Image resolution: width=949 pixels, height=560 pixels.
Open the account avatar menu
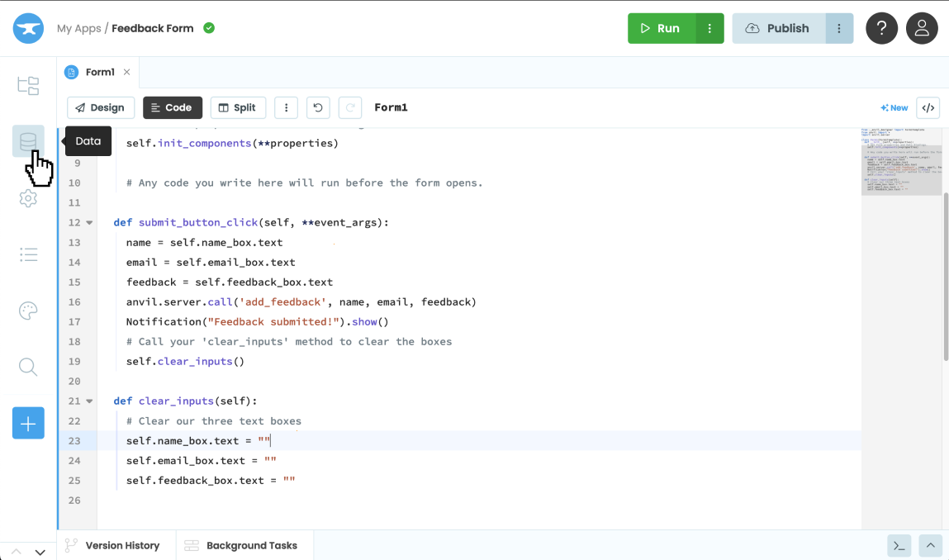[x=922, y=28]
